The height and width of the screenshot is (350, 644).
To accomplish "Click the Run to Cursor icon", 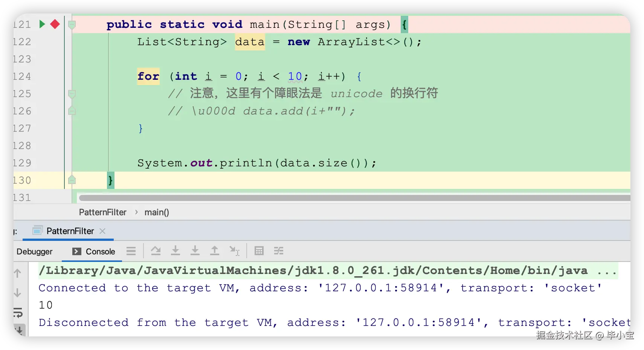I will 234,251.
